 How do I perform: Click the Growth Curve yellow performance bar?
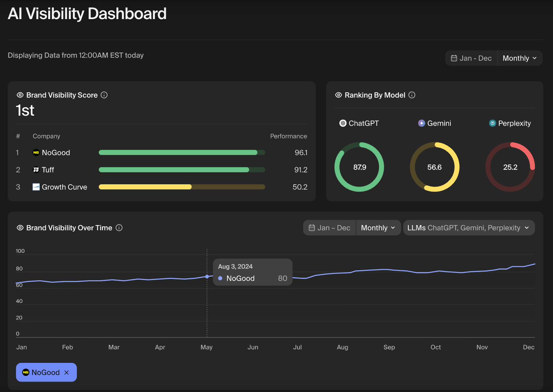coord(145,187)
